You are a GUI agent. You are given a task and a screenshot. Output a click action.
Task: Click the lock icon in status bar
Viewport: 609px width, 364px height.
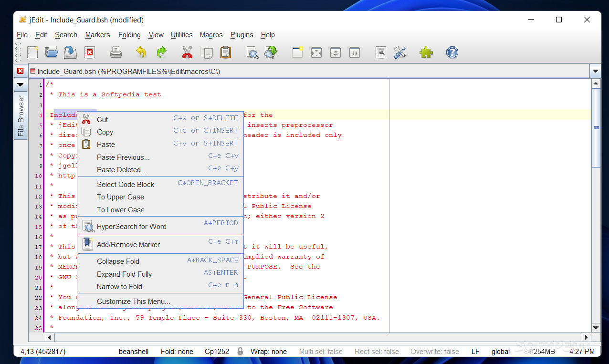tap(240, 351)
